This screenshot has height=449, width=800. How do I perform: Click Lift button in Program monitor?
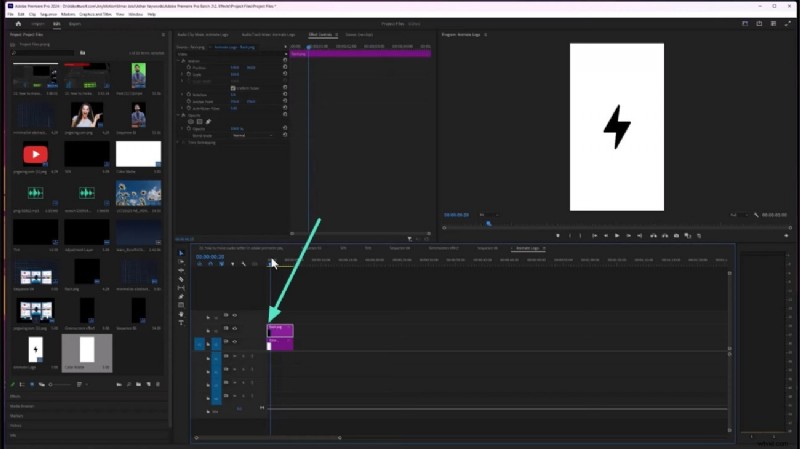click(653, 236)
